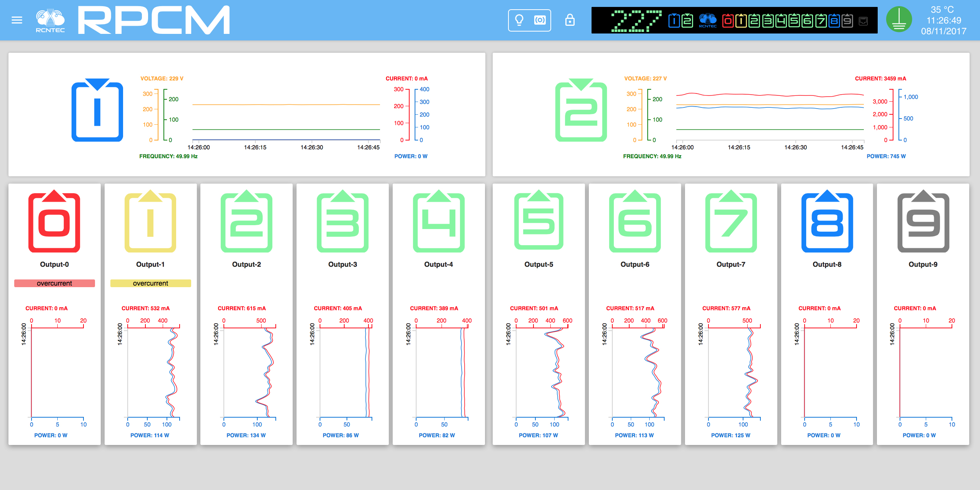
Task: Click the Output-2 current graph
Action: click(x=250, y=372)
